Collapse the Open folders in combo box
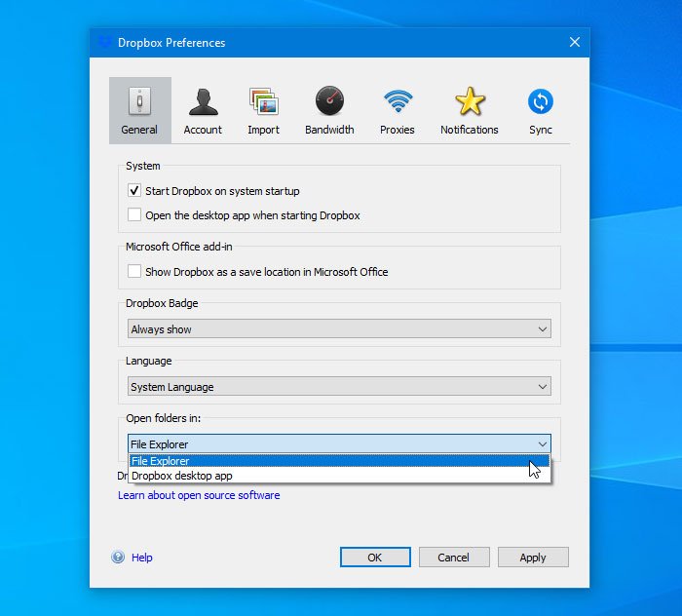 (543, 444)
